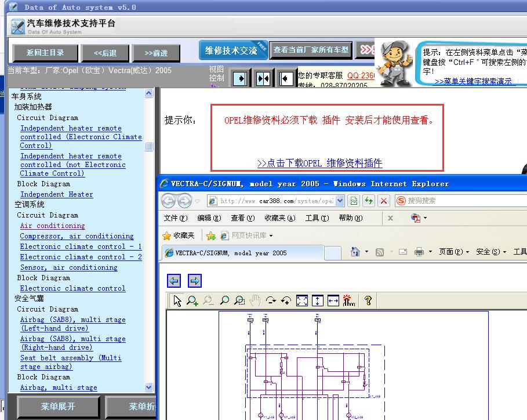The height and width of the screenshot is (420, 527).
Task: Activate the zoom-out magnifier tool
Action: point(208,300)
